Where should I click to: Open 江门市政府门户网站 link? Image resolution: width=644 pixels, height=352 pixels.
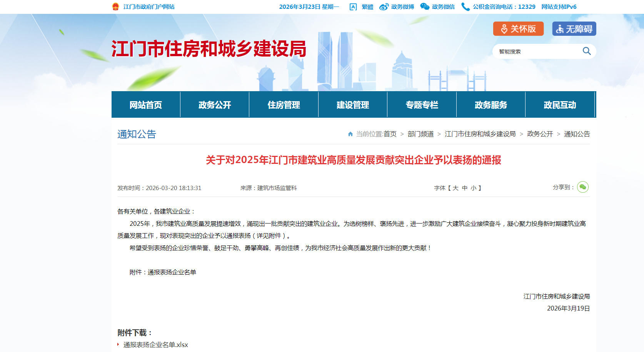[x=149, y=7]
